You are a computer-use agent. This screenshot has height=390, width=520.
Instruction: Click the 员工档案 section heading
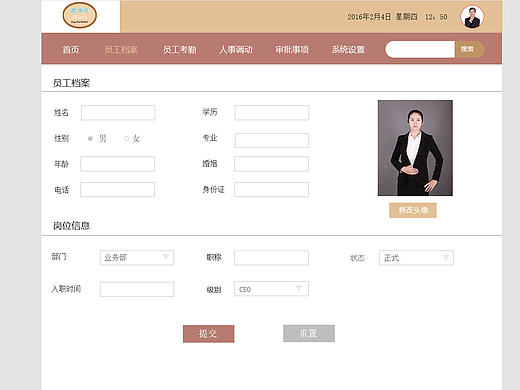(71, 83)
